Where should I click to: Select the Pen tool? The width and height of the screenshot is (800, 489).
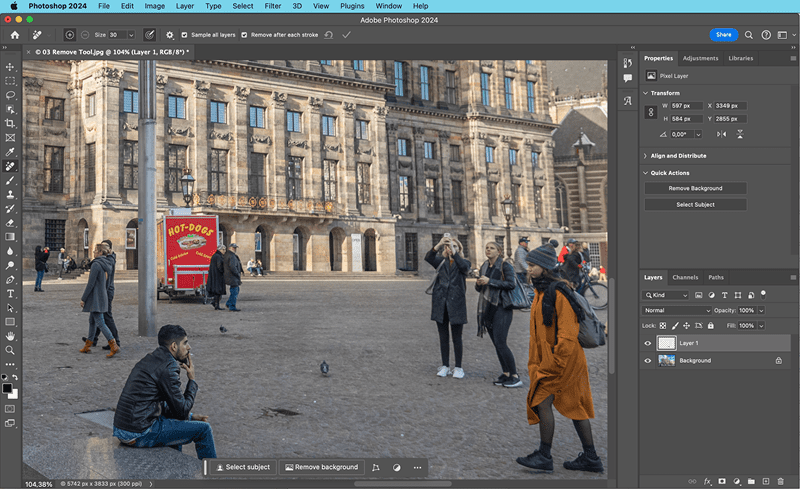point(10,280)
